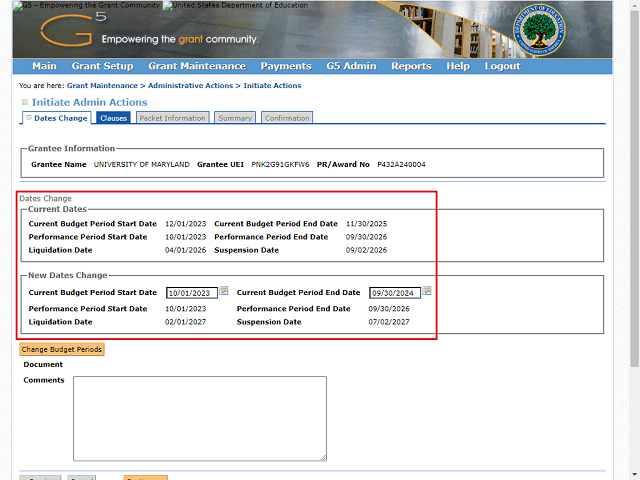This screenshot has width=640, height=480.
Task: Focus the new Budget Period Start Date field
Action: click(x=192, y=293)
